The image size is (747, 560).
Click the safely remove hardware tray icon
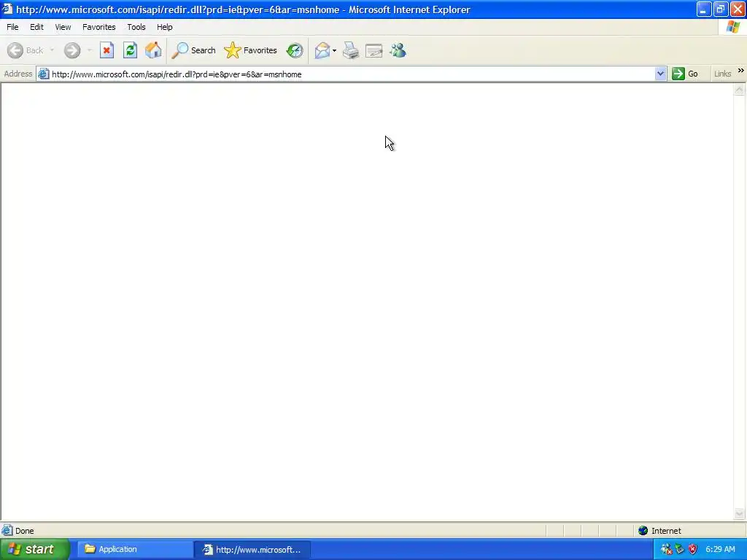point(680,549)
